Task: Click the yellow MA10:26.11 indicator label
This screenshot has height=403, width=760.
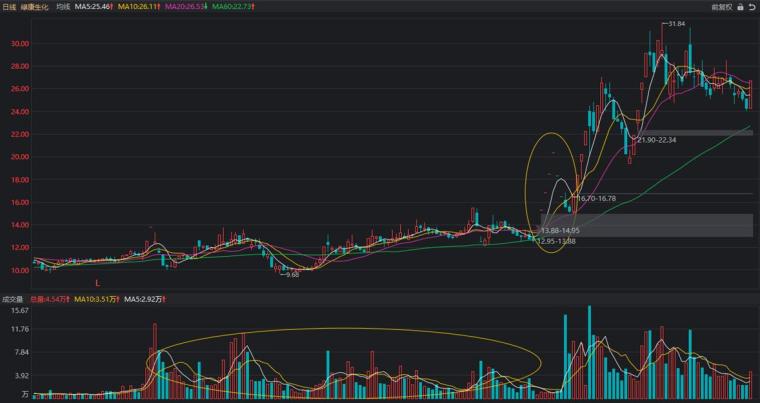Action: 139,7
